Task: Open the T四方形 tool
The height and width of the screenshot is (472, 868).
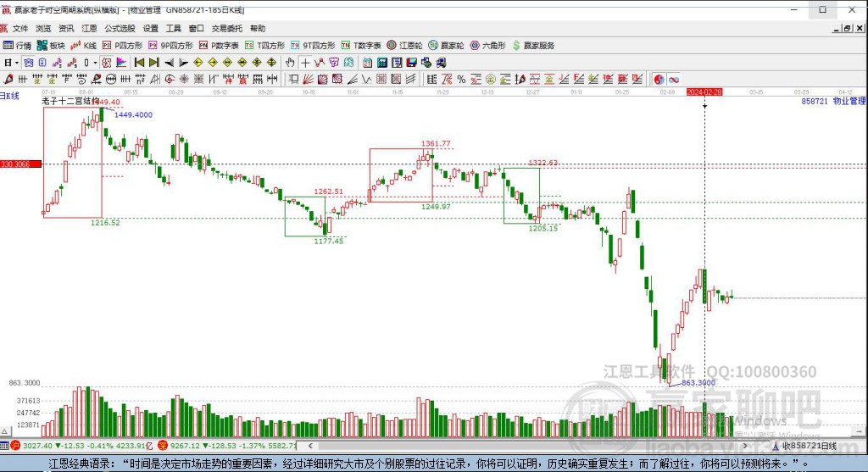Action: (265, 46)
